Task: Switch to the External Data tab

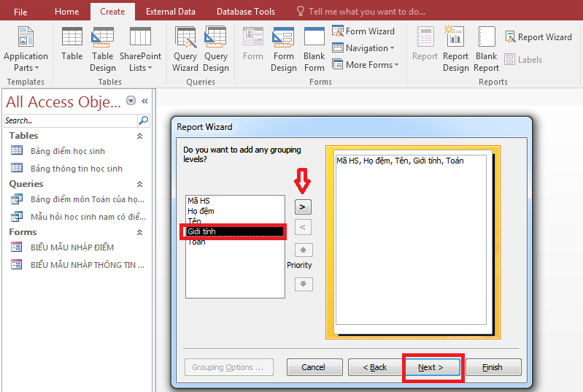Action: click(x=170, y=12)
